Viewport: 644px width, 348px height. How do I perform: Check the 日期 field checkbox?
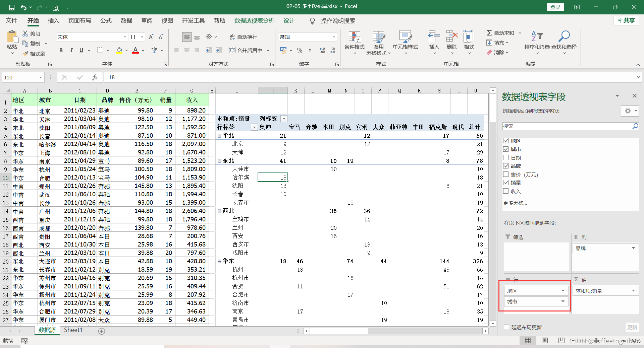[x=506, y=157]
